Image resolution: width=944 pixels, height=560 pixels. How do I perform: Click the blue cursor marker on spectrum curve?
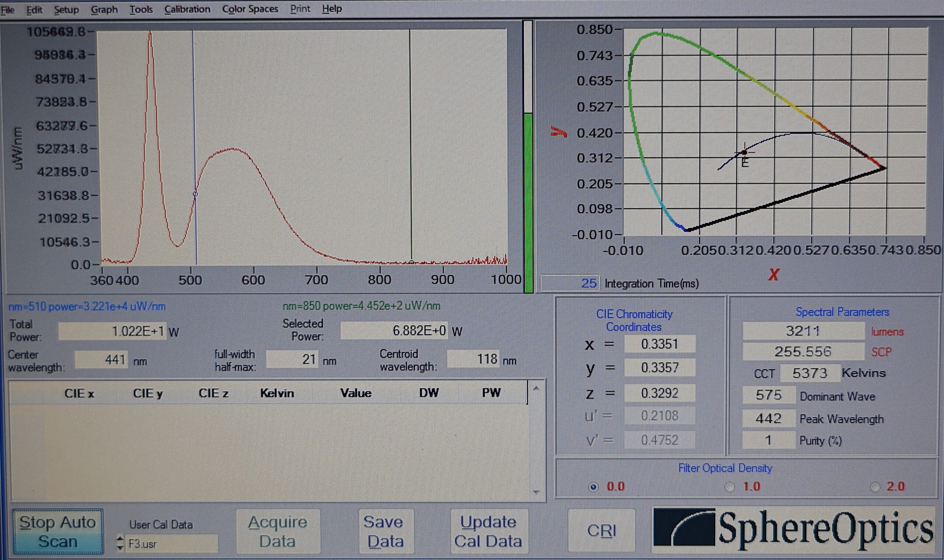(x=195, y=194)
